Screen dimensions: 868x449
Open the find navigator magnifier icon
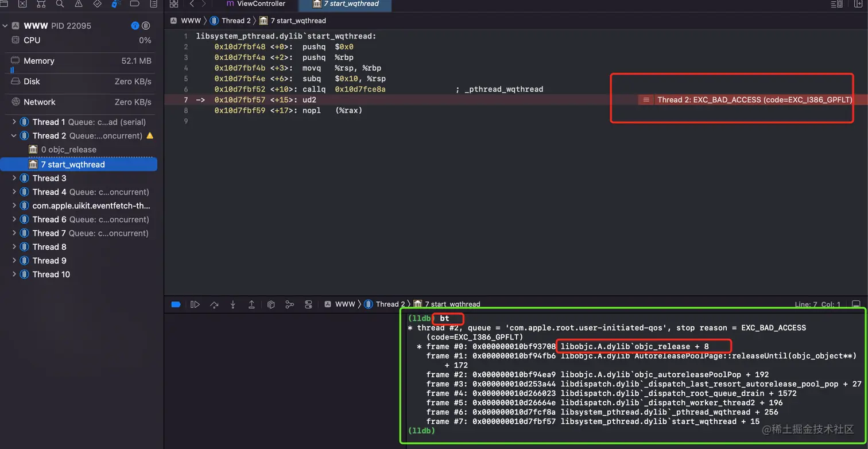60,4
